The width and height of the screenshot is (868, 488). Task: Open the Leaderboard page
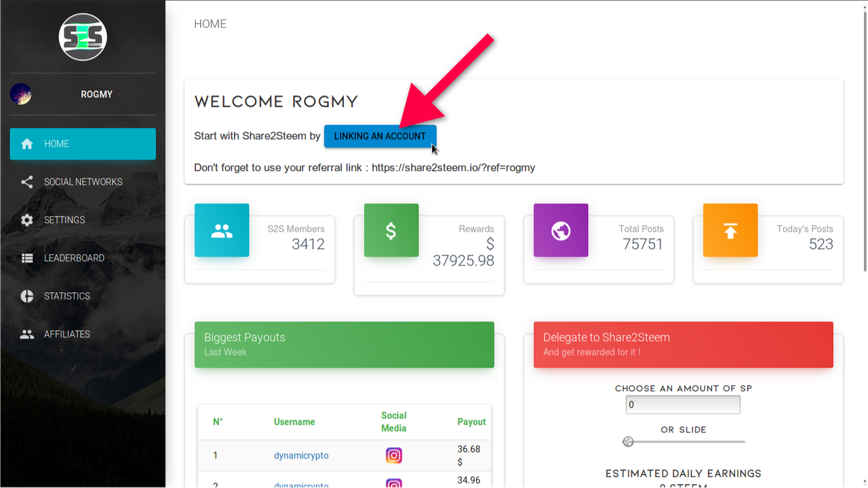pyautogui.click(x=83, y=258)
